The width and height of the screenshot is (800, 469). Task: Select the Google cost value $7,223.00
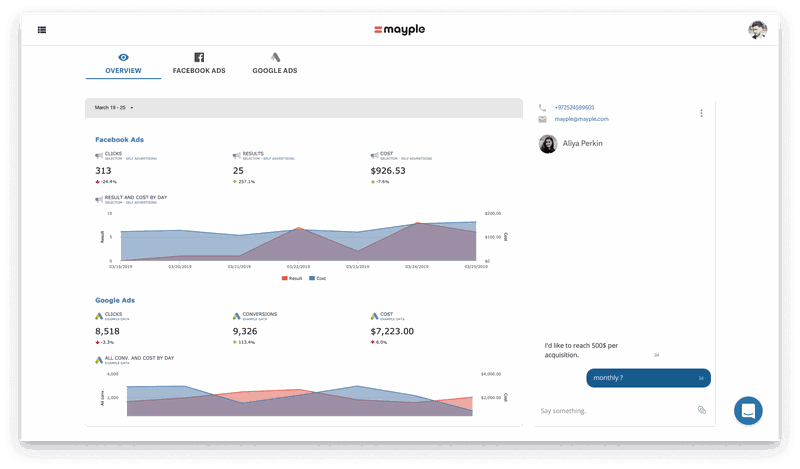pyautogui.click(x=392, y=332)
